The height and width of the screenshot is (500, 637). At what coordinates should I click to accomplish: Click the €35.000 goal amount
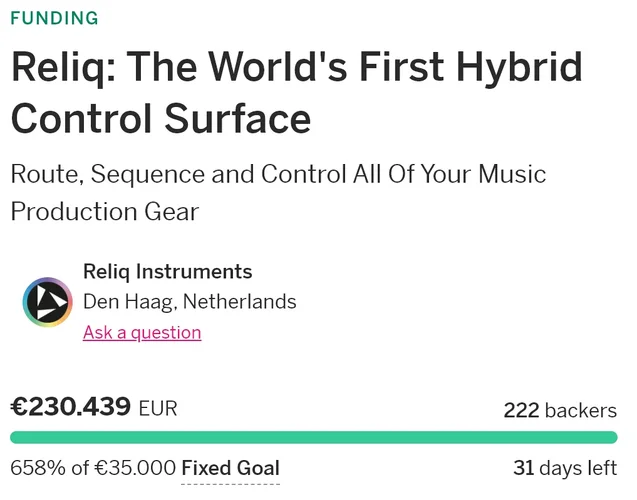137,468
